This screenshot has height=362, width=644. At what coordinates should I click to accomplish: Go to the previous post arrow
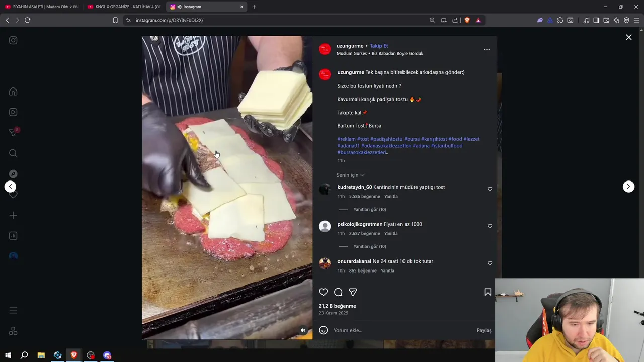click(x=10, y=187)
